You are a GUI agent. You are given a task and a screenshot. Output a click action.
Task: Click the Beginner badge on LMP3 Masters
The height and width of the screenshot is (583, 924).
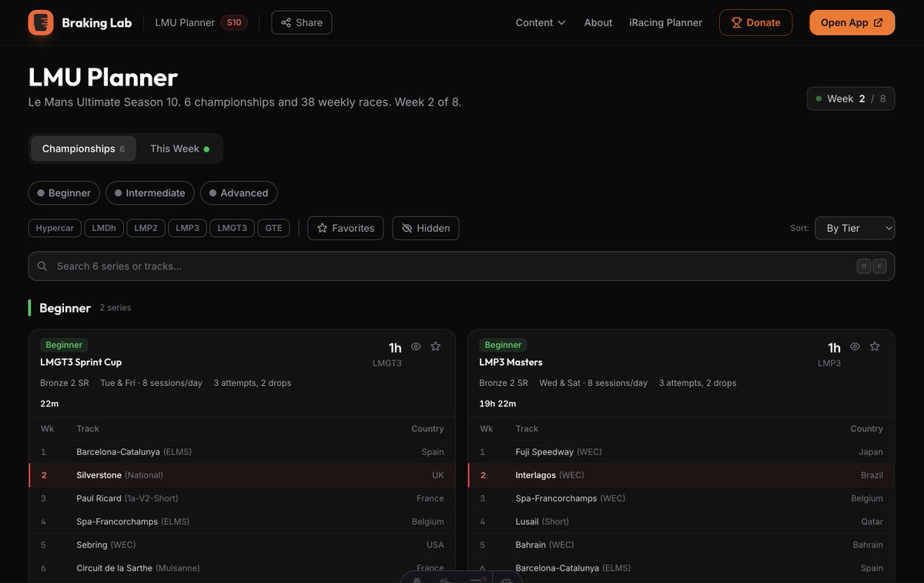pos(503,345)
